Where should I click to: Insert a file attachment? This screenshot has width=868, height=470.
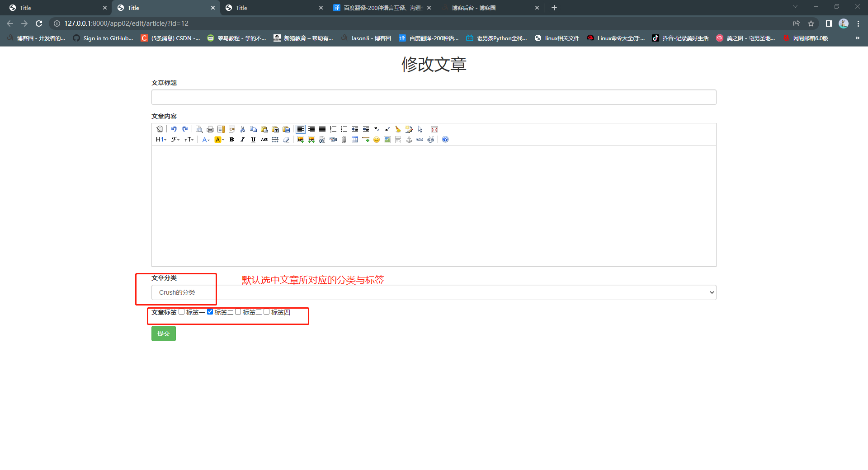344,140
